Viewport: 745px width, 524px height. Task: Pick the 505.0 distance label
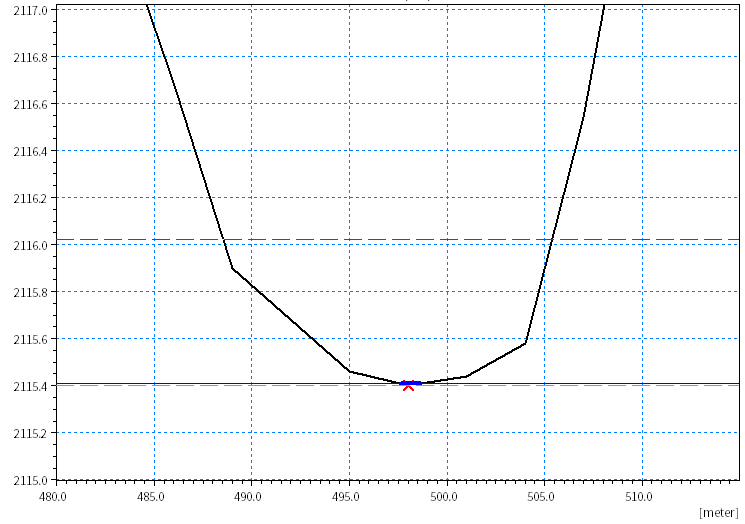coord(541,497)
